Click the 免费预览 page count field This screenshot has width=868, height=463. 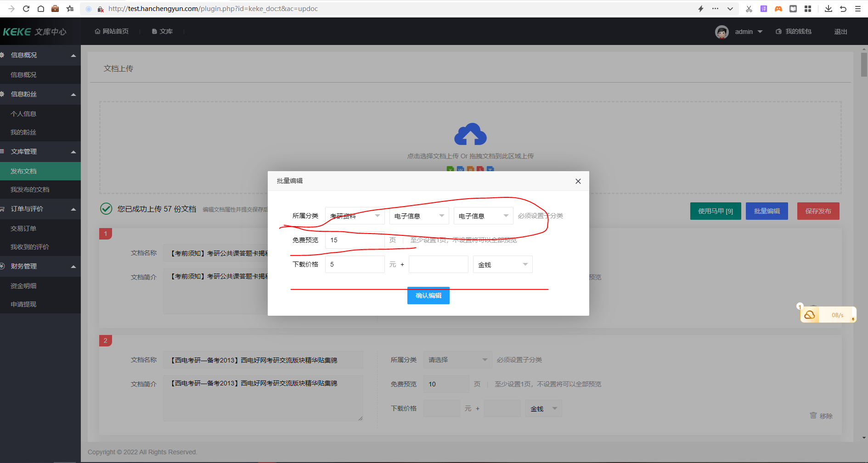pyautogui.click(x=355, y=240)
